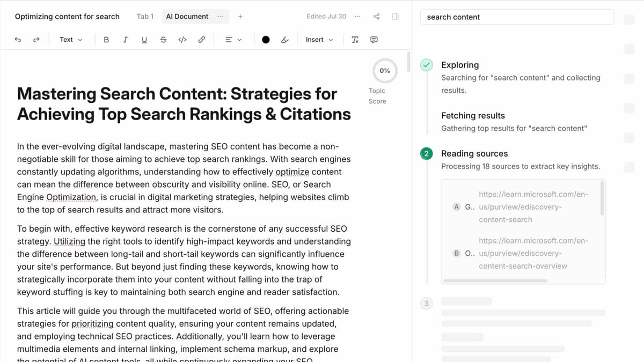Open the highlighter color tool
The width and height of the screenshot is (644, 362).
[x=285, y=40]
